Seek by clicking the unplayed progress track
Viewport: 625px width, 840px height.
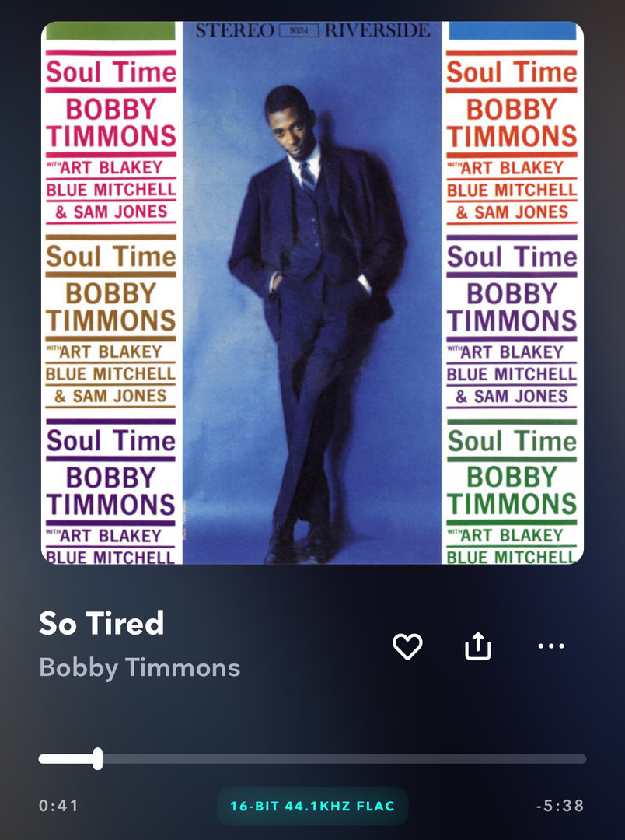pos(344,758)
